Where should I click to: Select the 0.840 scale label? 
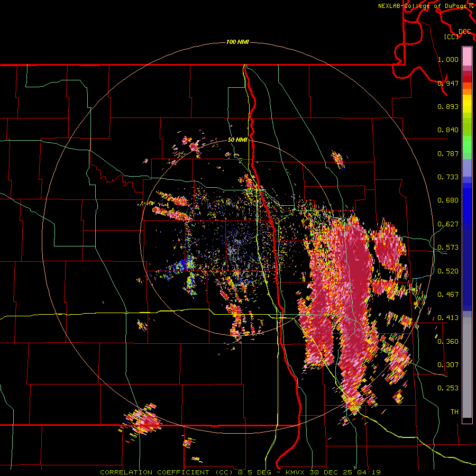coord(448,130)
